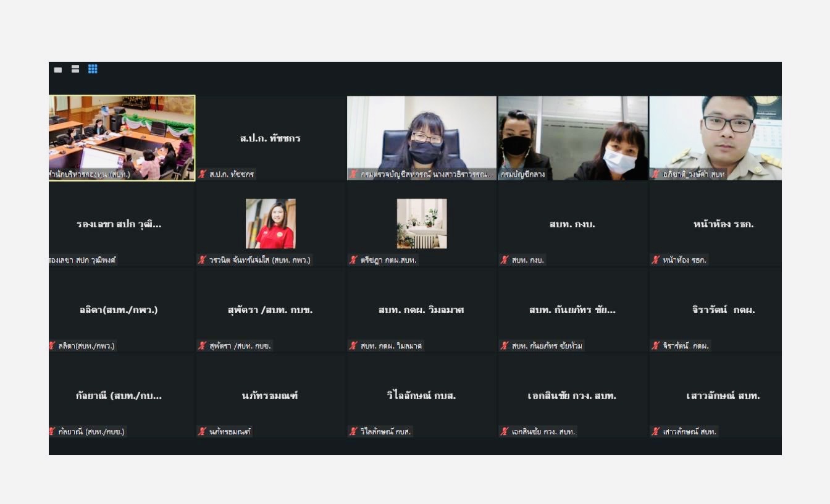Click large name หน้าห้อง รธก. in tile
This screenshot has width=830, height=504.
click(724, 224)
